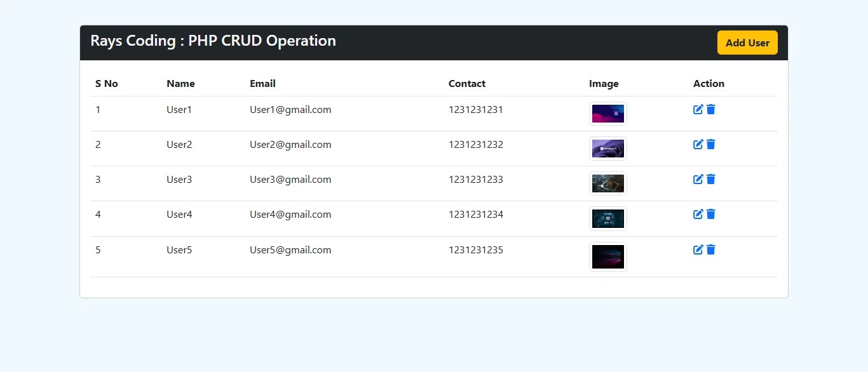Click the User5@gmail.com email

290,249
